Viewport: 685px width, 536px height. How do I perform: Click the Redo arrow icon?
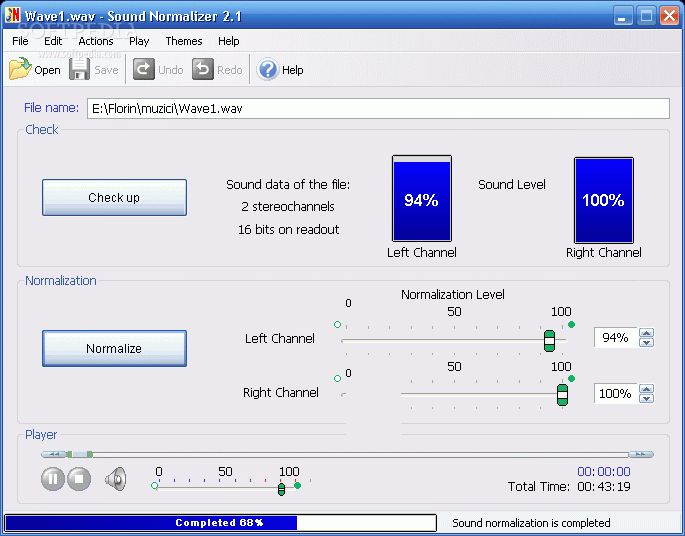203,69
